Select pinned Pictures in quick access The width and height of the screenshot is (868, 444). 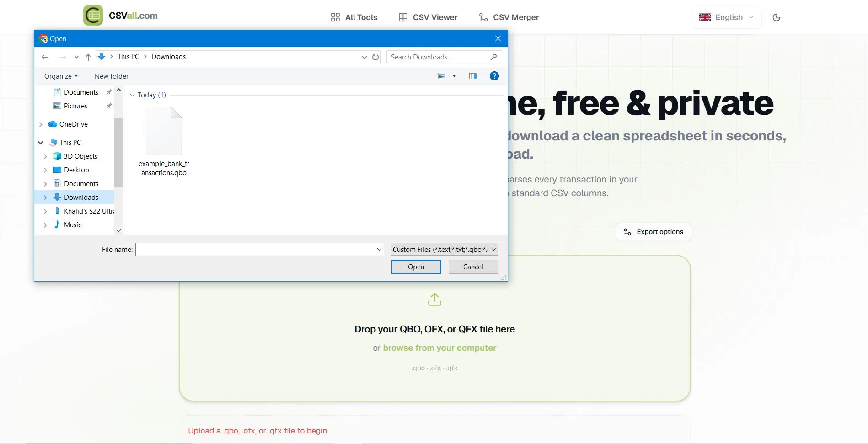(x=75, y=106)
